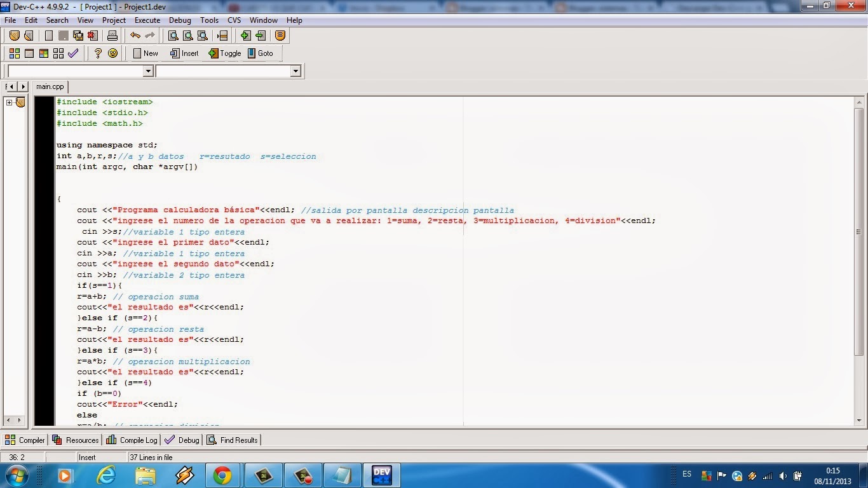Click the About smiley face icon
This screenshot has height=488, width=868.
tap(112, 53)
